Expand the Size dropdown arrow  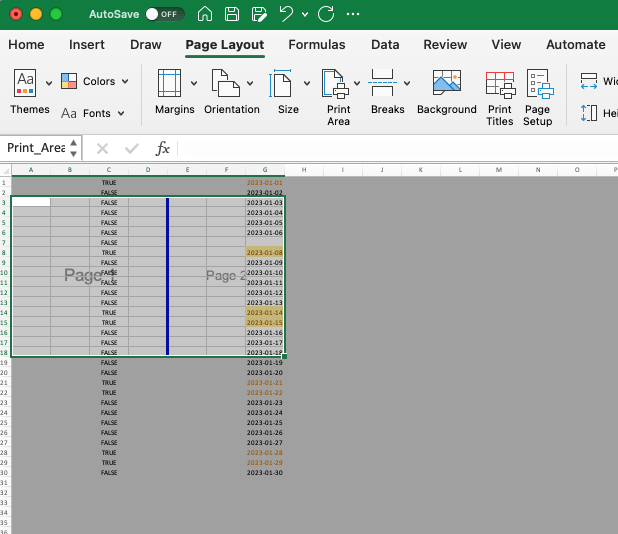click(307, 83)
